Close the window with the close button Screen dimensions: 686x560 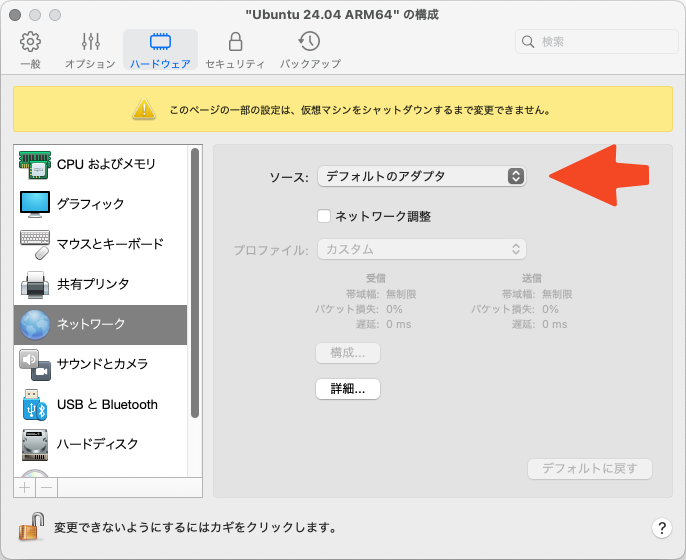15,15
